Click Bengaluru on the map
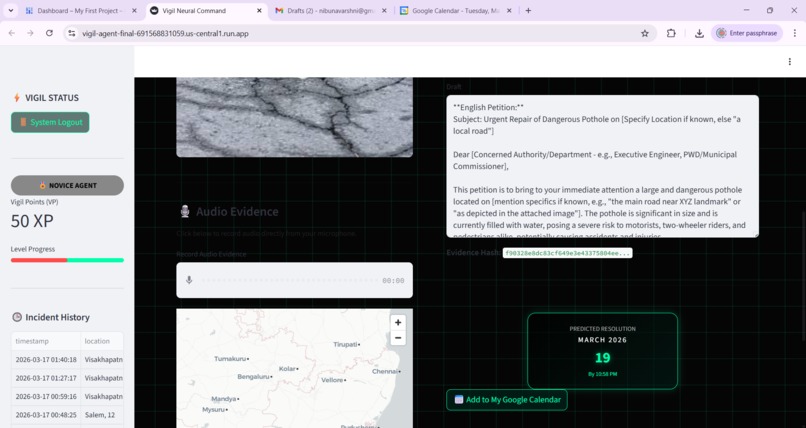The width and height of the screenshot is (806, 428). [x=253, y=377]
